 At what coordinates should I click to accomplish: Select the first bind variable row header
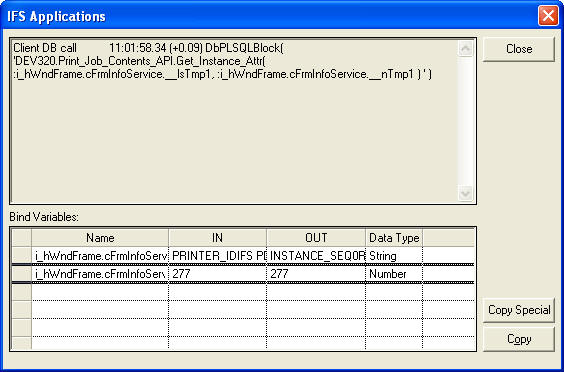[x=22, y=256]
